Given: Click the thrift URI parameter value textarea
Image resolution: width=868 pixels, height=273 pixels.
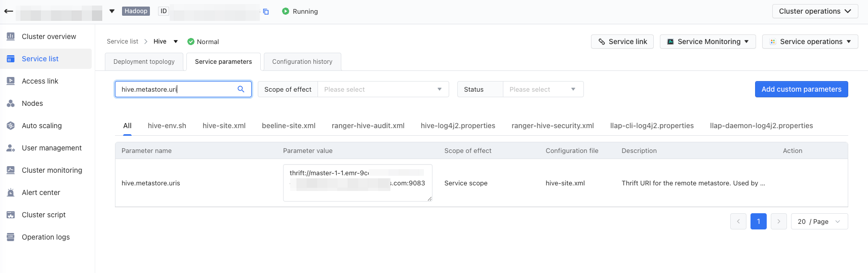Looking at the screenshot, I should pos(358,183).
